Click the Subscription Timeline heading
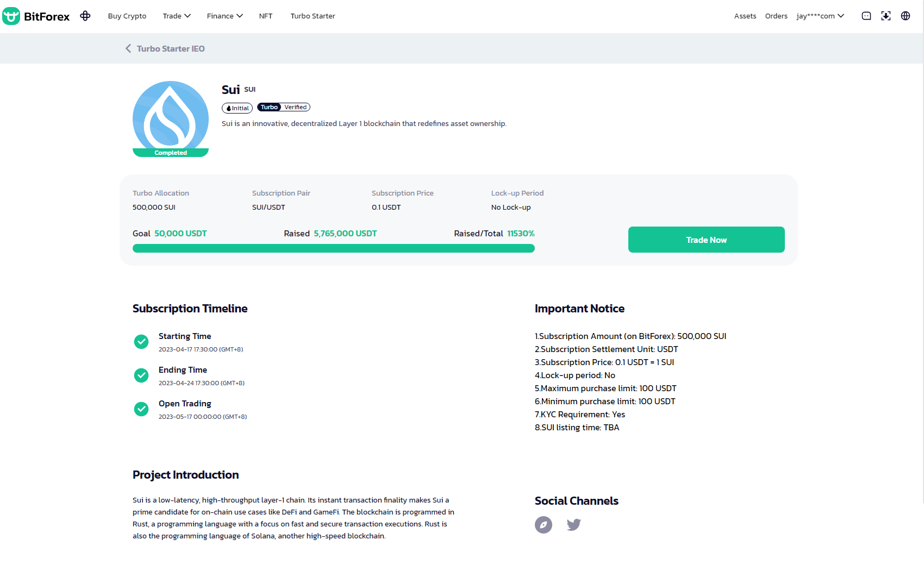The width and height of the screenshot is (924, 577). [x=190, y=309]
